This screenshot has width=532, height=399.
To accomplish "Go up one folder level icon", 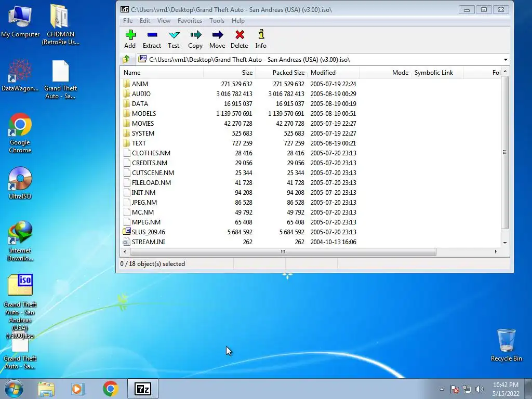I will (x=126, y=59).
